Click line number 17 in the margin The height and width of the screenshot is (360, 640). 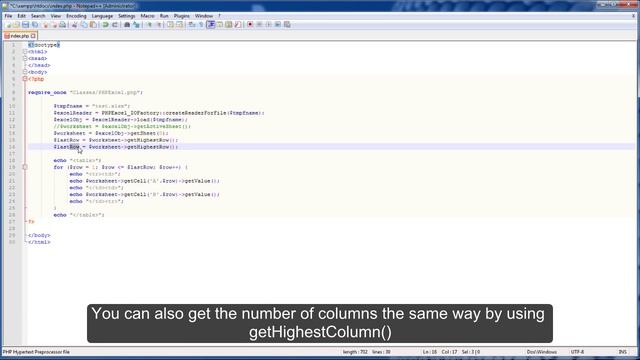(x=12, y=153)
